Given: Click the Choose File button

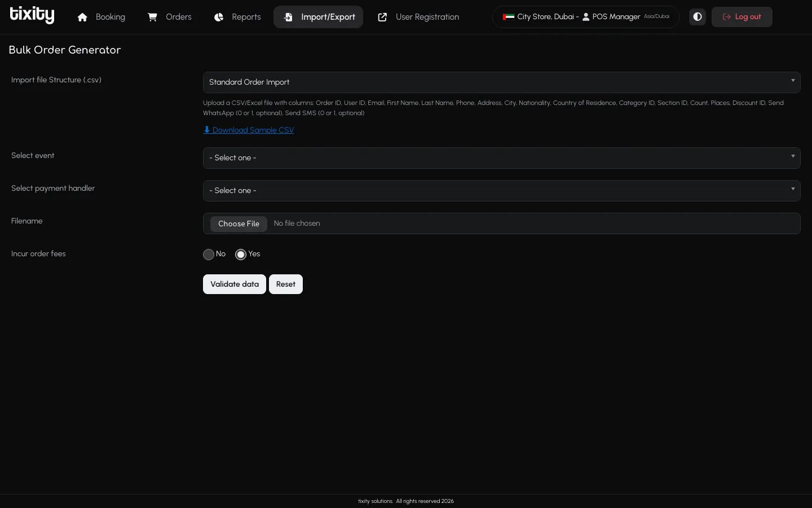Looking at the screenshot, I should click(x=239, y=224).
